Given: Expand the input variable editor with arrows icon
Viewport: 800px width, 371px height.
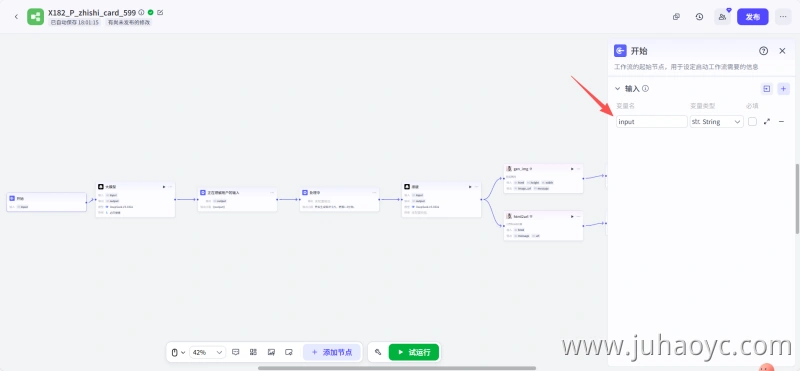Looking at the screenshot, I should pyautogui.click(x=766, y=122).
